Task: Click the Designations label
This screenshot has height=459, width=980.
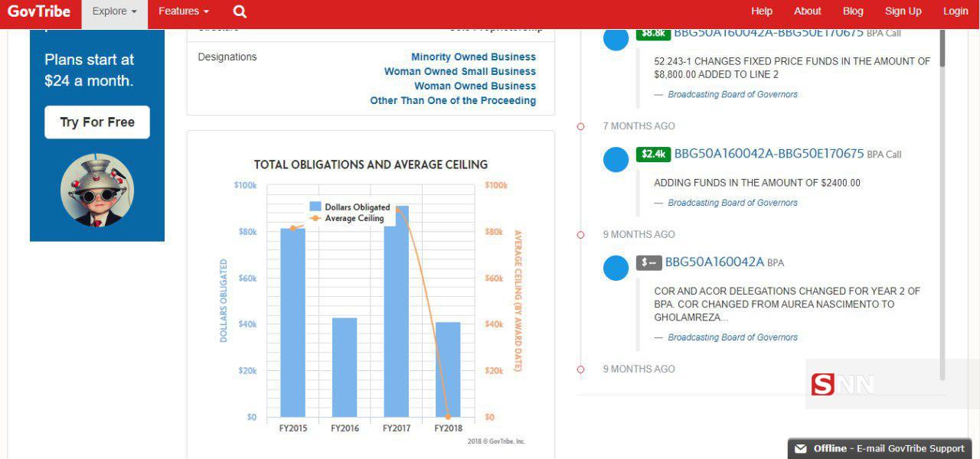Action: [x=227, y=57]
